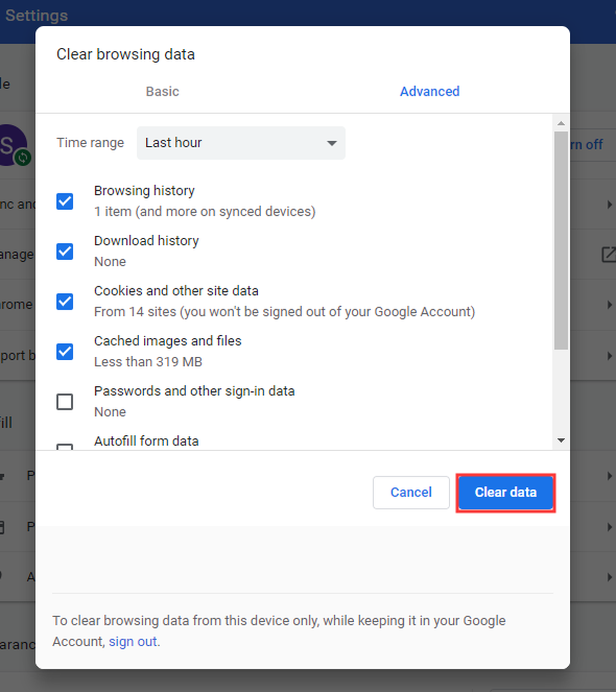Switch to the Basic tab

point(162,91)
